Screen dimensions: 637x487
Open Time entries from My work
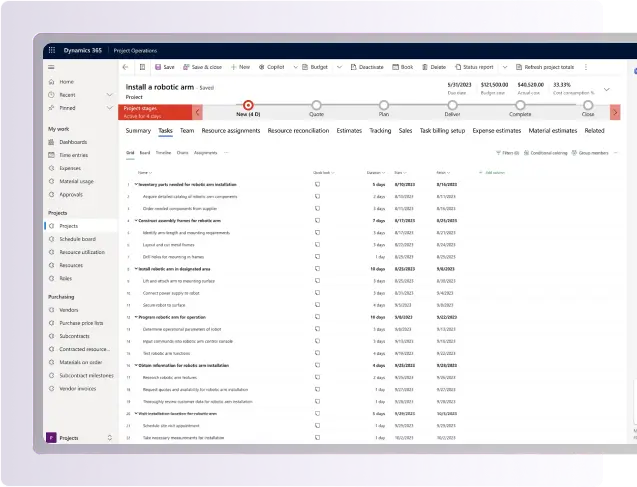(x=74, y=156)
